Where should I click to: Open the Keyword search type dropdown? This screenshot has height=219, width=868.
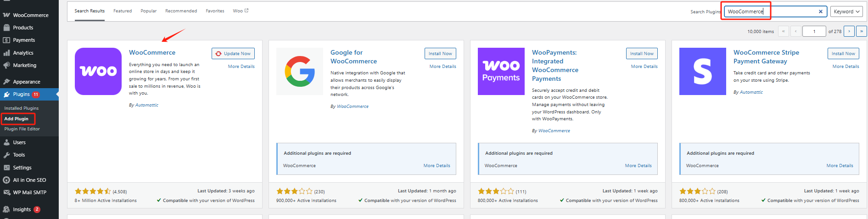[846, 11]
